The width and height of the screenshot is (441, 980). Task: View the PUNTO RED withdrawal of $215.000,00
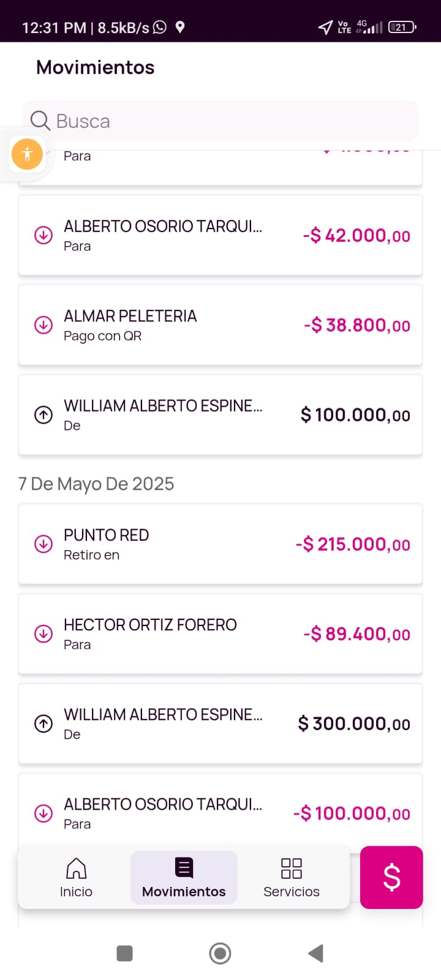pyautogui.click(x=221, y=544)
